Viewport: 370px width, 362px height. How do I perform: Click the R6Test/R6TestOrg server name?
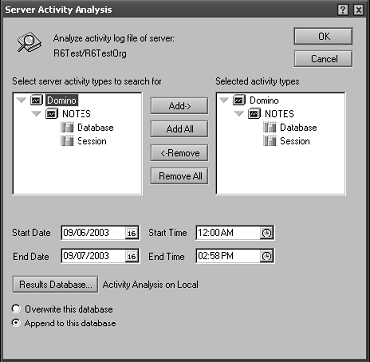[90, 53]
